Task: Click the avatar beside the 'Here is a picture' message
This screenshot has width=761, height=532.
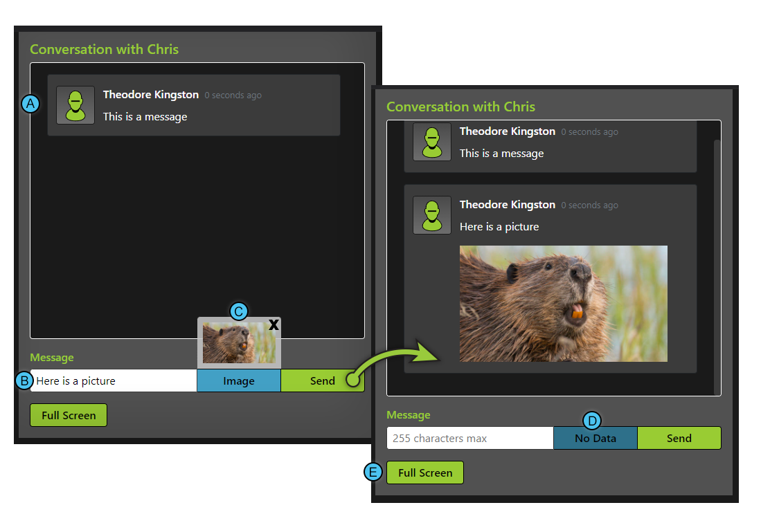Action: (432, 214)
